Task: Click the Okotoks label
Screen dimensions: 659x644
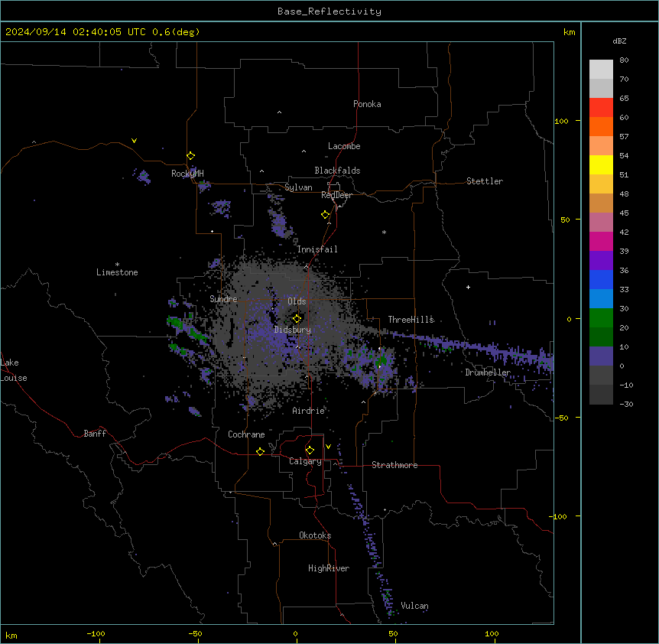Action: click(x=315, y=535)
